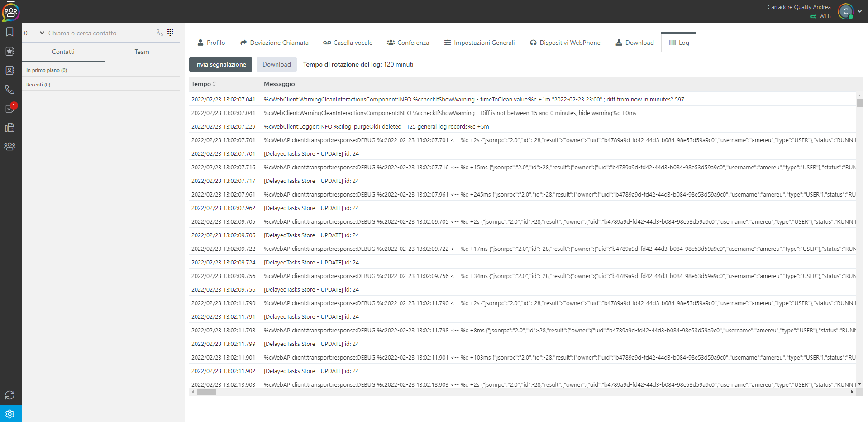Select the Log tab
The image size is (868, 422).
(679, 43)
